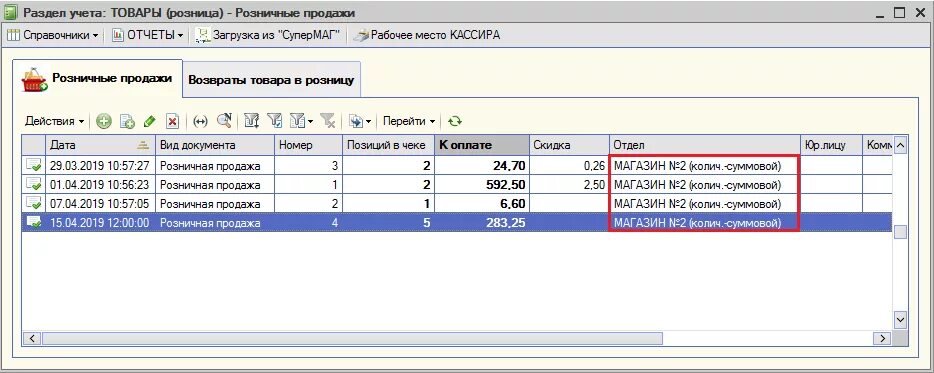This screenshot has height=373, width=934.
Task: Open the ОТЧЕТЫ dropdown menu
Action: click(x=148, y=35)
